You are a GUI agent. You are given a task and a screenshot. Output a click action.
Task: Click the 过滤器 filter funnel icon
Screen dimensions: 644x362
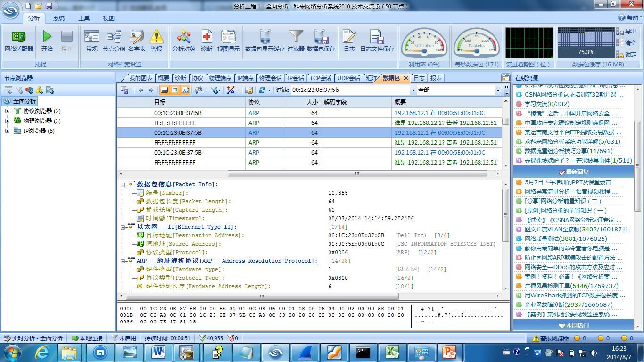[x=296, y=41]
